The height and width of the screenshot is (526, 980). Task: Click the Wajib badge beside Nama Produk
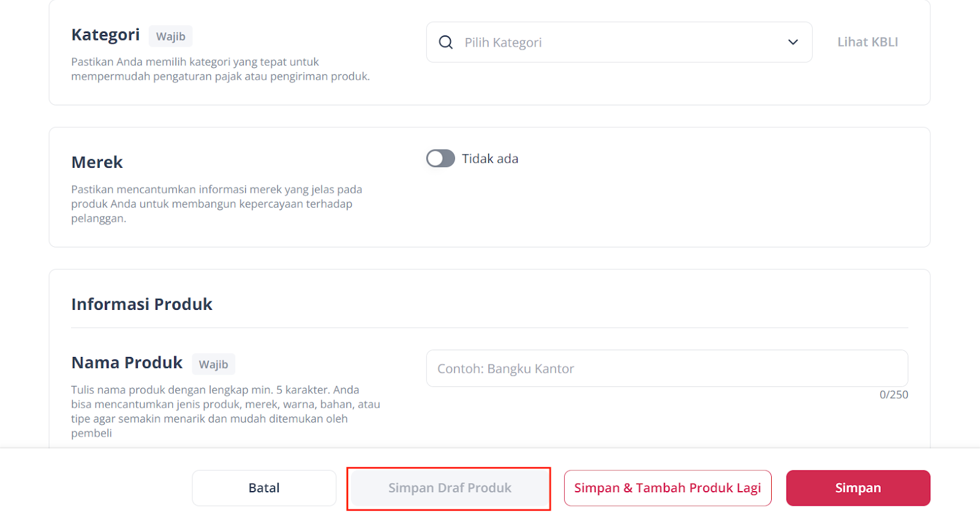tap(213, 364)
